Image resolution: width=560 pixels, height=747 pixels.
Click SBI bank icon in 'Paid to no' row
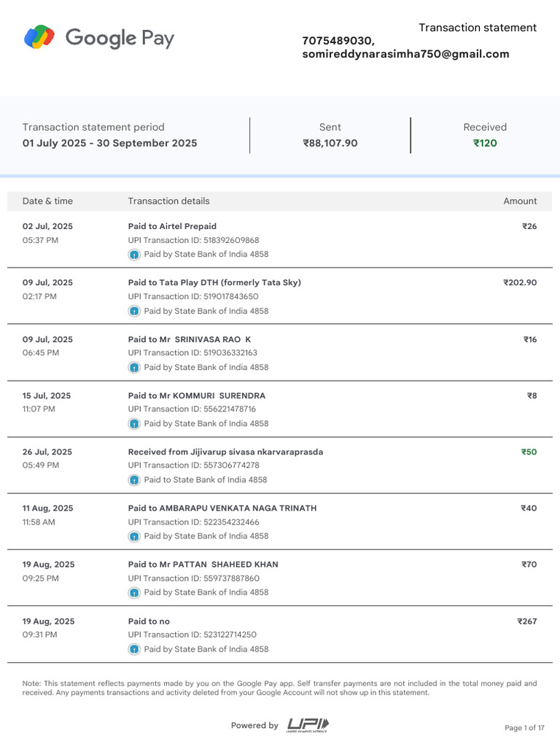[x=134, y=649]
